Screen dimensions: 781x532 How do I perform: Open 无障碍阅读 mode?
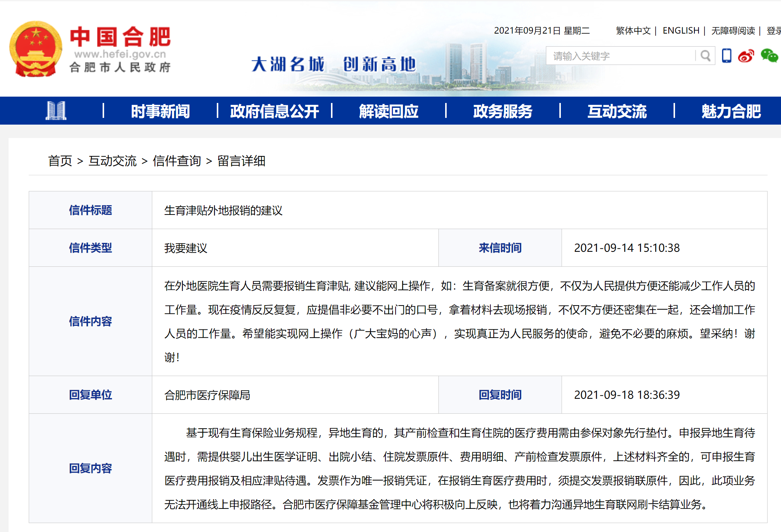click(x=733, y=31)
